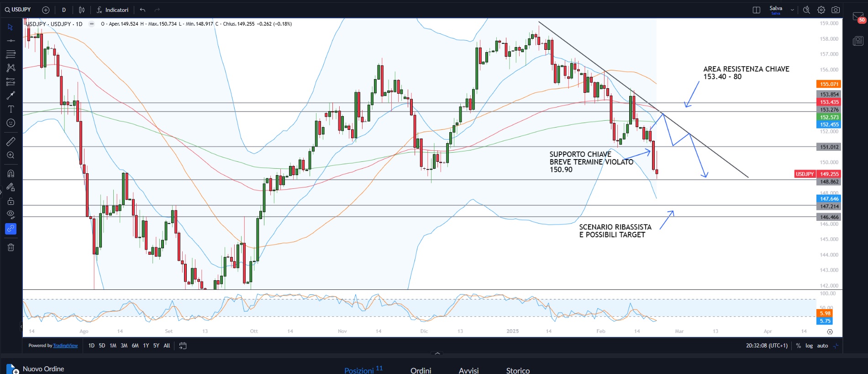The image size is (868, 374).
Task: Open the news panel icon
Action: [x=858, y=41]
